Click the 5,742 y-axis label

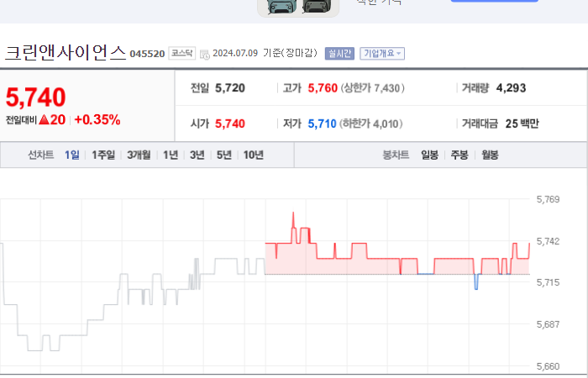[548, 242]
